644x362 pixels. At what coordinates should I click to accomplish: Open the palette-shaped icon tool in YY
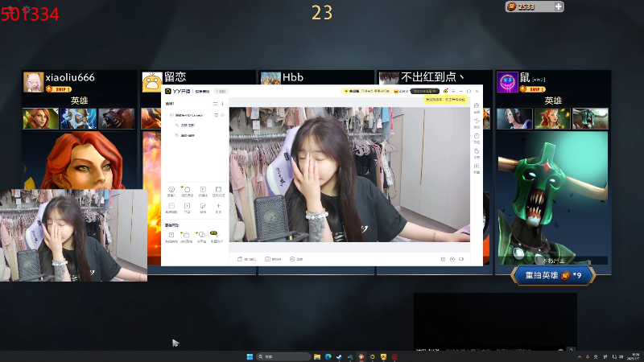[x=203, y=208]
